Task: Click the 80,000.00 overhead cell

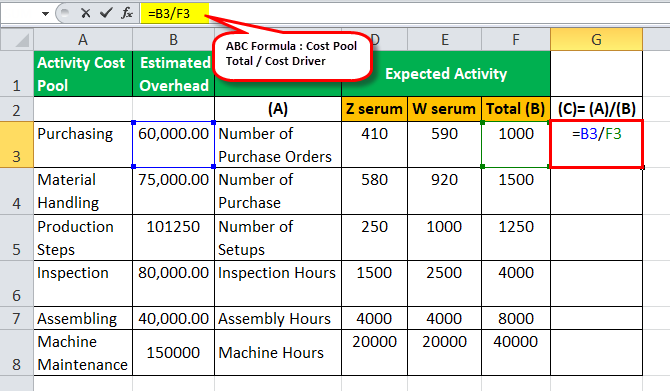Action: point(173,284)
